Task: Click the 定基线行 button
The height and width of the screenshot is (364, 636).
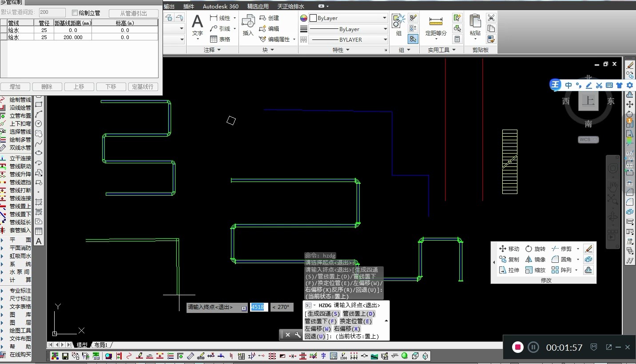Action: [x=143, y=87]
